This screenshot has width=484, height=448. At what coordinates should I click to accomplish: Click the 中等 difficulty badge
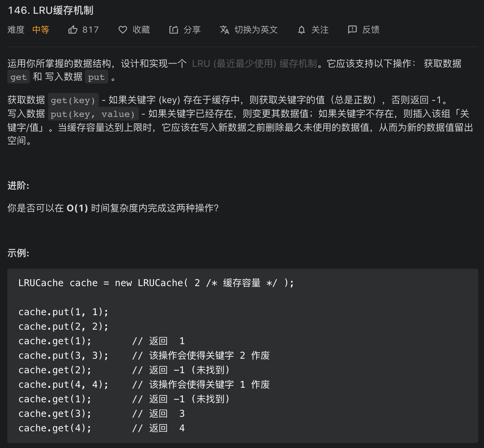[41, 30]
